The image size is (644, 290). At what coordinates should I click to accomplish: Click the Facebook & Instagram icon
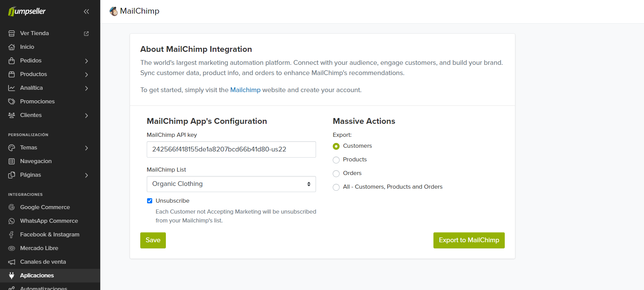coord(12,235)
